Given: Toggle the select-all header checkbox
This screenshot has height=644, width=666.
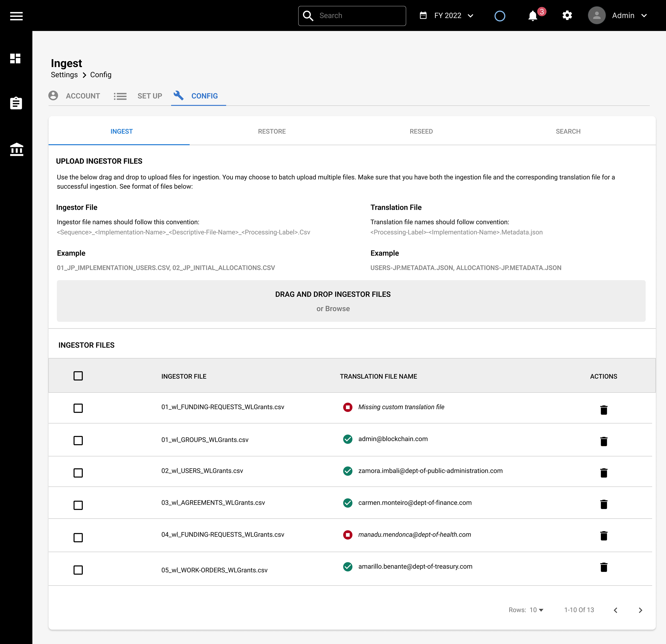Looking at the screenshot, I should pyautogui.click(x=78, y=376).
